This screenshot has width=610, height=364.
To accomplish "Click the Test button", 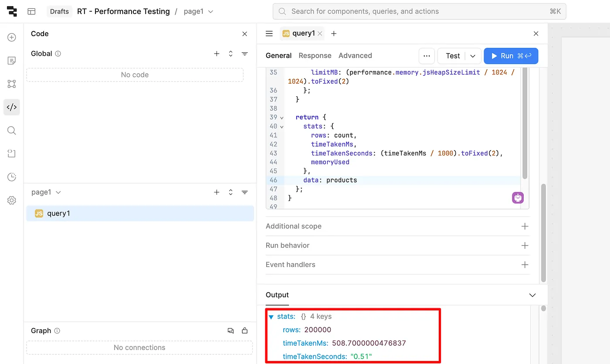I will (452, 56).
